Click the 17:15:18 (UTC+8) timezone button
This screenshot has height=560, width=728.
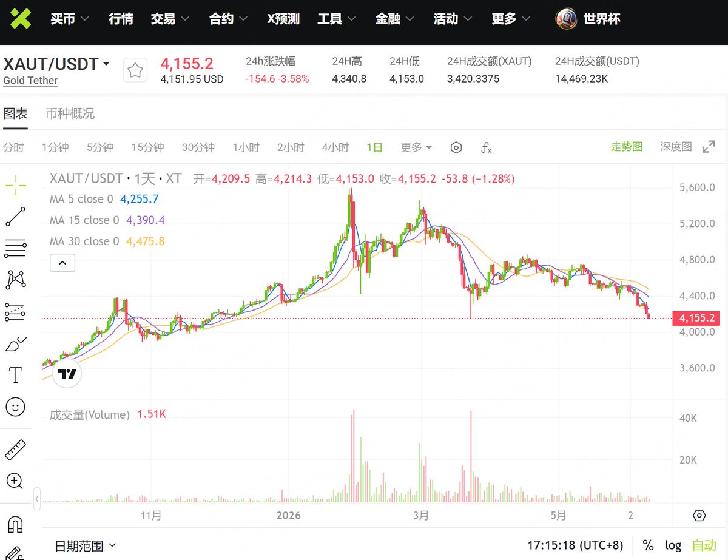click(x=575, y=545)
